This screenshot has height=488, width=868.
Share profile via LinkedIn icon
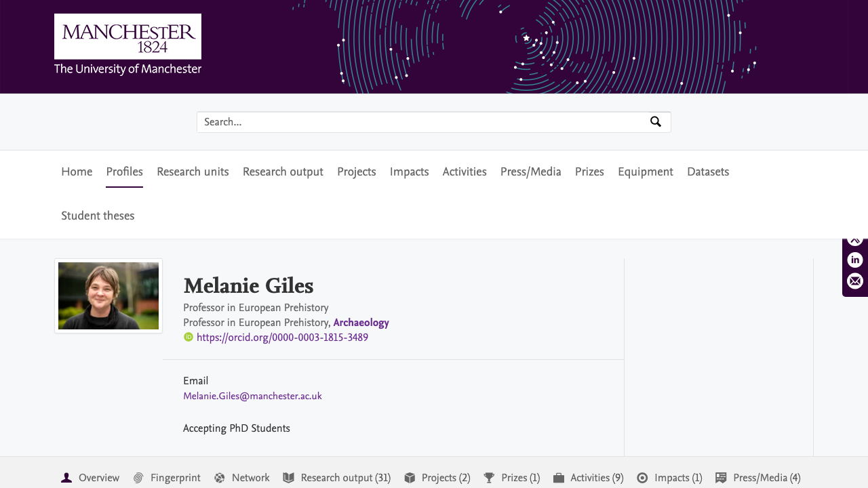[x=855, y=260]
